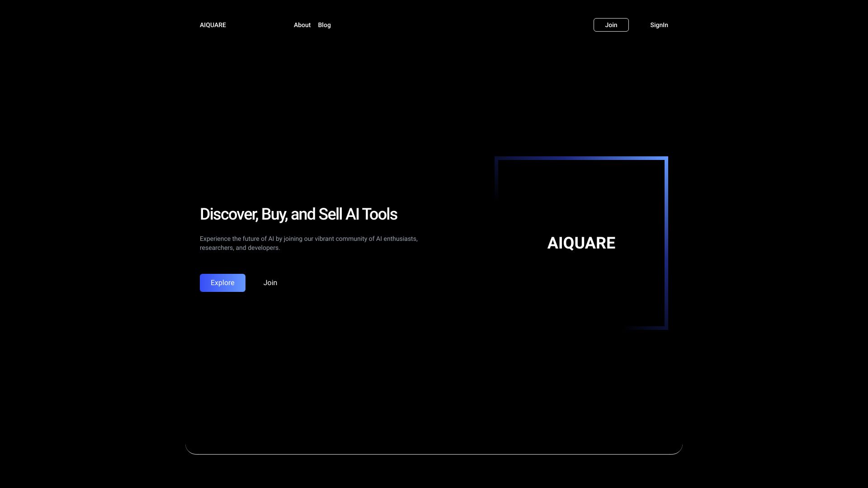Click the AIQUARE wordmark inside the glowing square
The height and width of the screenshot is (488, 868).
click(581, 243)
